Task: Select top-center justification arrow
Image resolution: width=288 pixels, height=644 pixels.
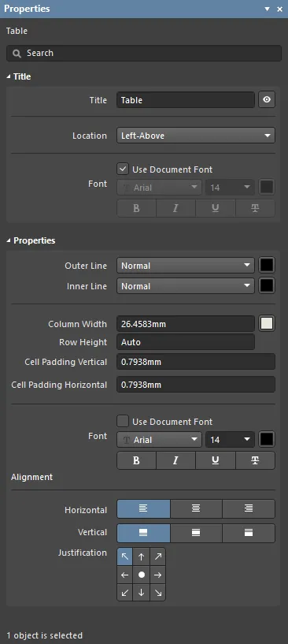Action: point(142,557)
